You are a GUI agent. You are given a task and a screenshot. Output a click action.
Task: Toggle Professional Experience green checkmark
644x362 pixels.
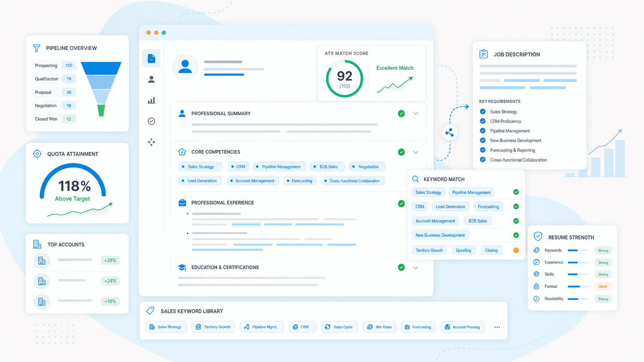tap(401, 204)
